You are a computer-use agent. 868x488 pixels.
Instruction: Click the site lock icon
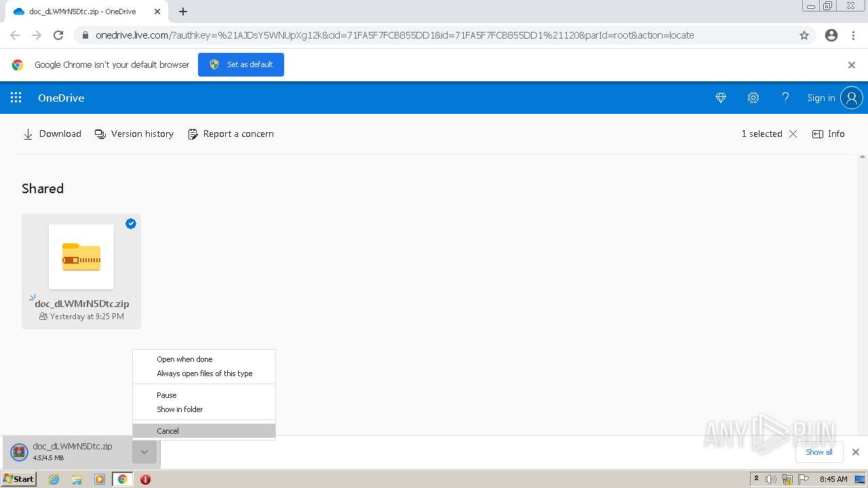pos(85,35)
